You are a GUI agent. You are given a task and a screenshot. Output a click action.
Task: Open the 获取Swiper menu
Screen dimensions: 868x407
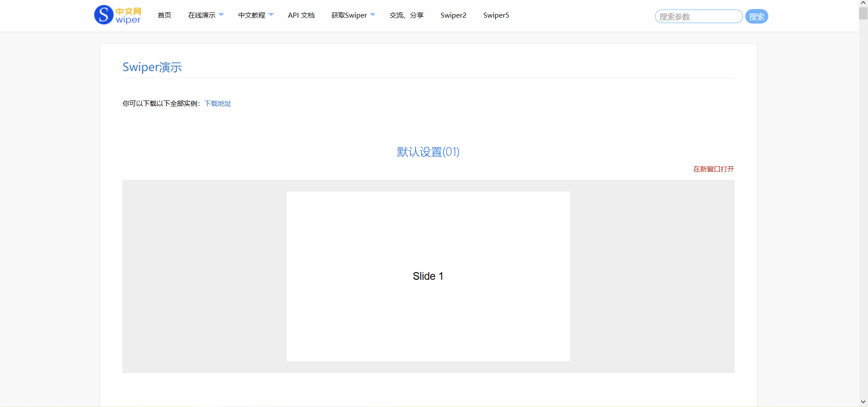pos(349,15)
